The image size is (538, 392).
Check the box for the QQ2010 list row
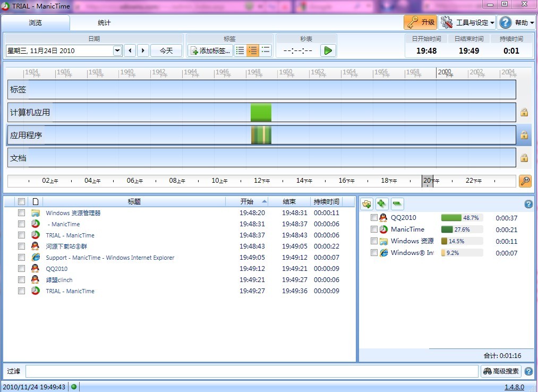click(21, 268)
